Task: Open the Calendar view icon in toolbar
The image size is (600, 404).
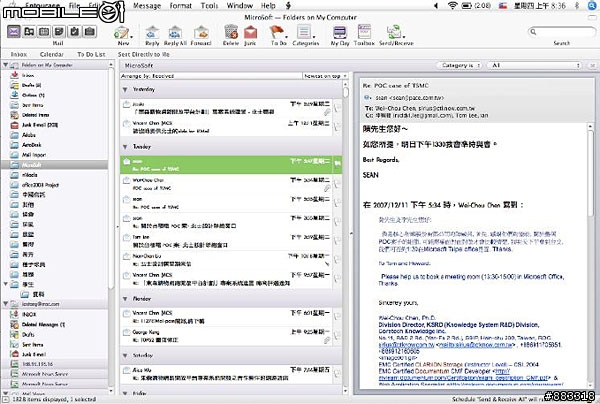Action: (44, 31)
